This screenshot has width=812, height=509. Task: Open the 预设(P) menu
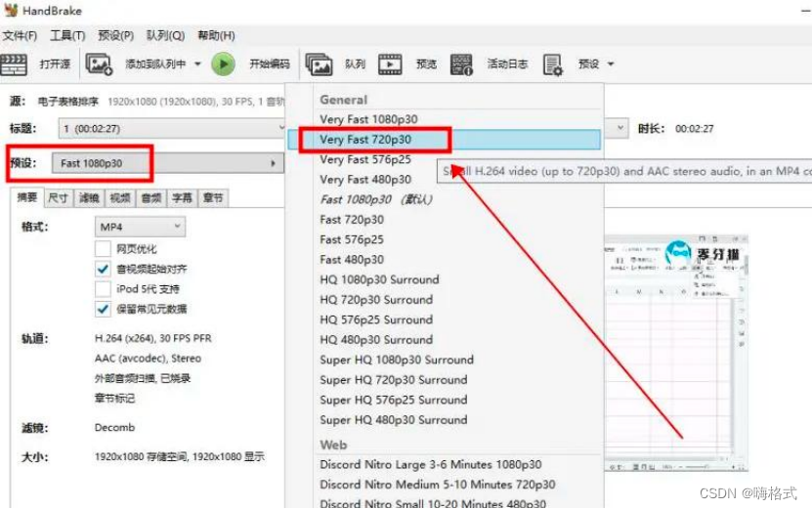pos(115,36)
